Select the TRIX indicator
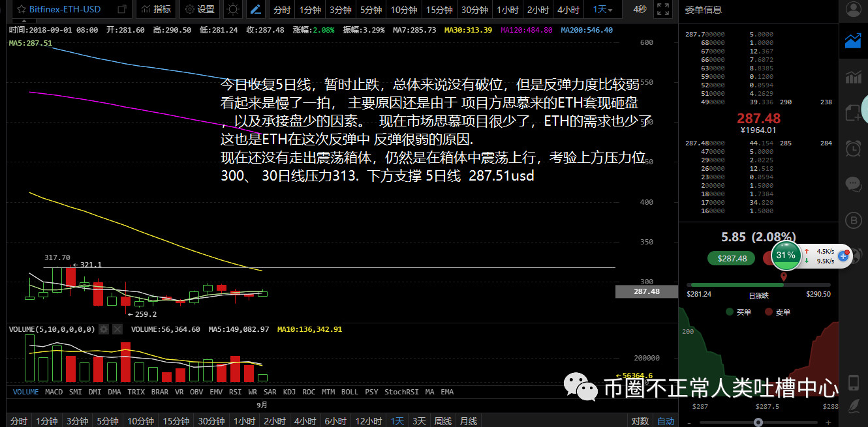Image resolution: width=868 pixels, height=427 pixels. (136, 392)
